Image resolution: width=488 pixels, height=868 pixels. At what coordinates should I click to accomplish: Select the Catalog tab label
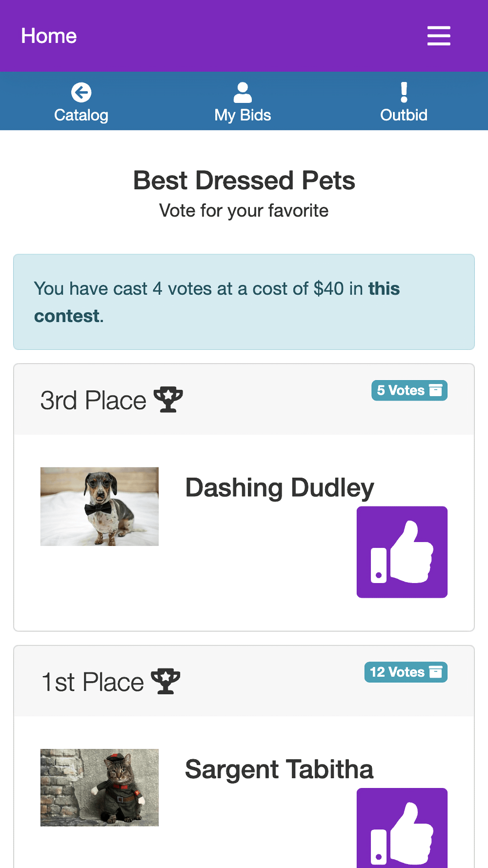[x=81, y=115]
